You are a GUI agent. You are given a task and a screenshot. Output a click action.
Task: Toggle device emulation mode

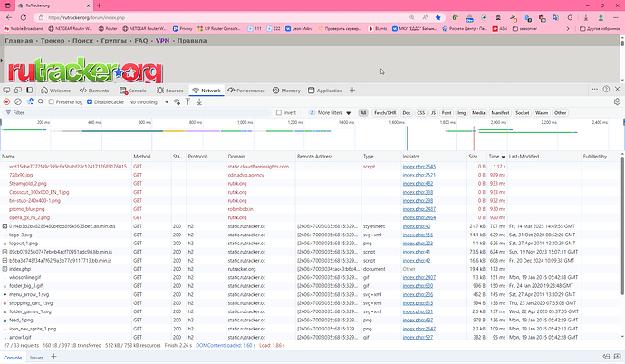18,91
